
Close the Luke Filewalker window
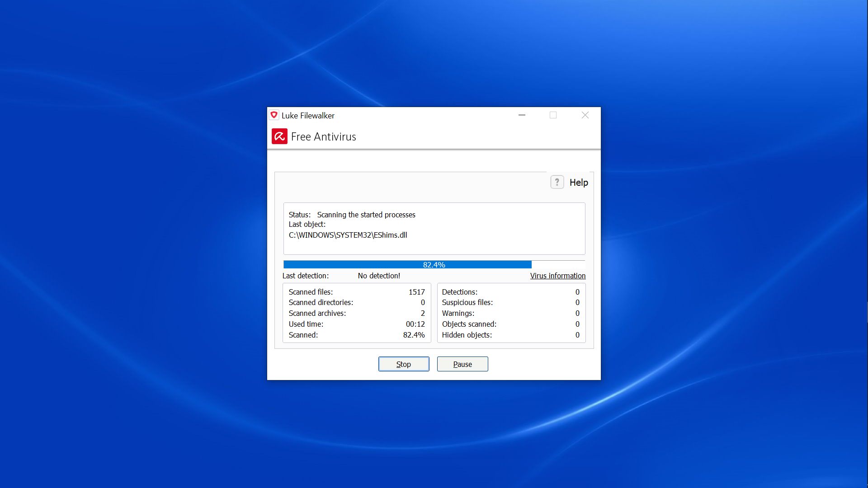pyautogui.click(x=585, y=115)
